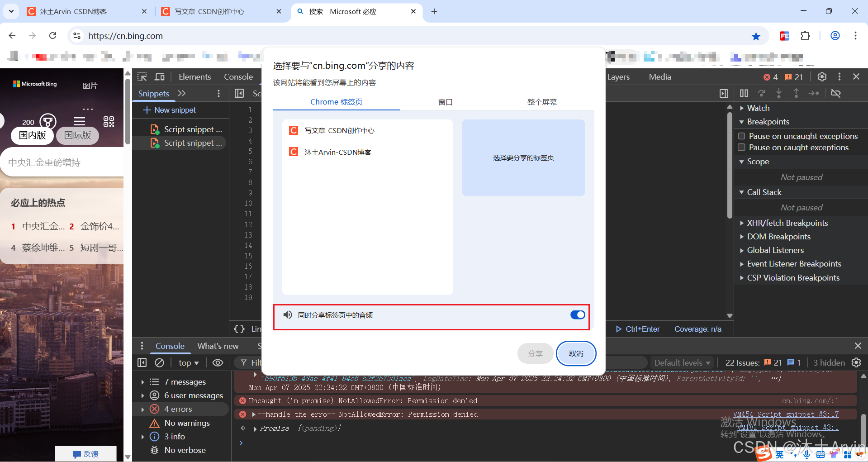Open the top context dropdown
Viewport: 868px width, 462px height.
tap(189, 362)
